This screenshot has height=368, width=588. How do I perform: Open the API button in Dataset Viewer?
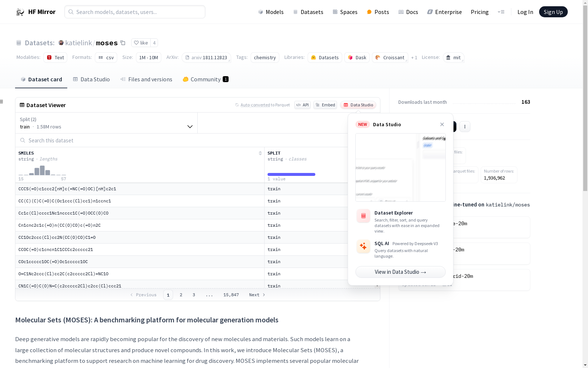[x=302, y=105]
